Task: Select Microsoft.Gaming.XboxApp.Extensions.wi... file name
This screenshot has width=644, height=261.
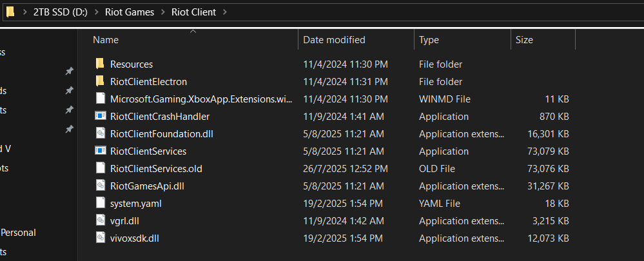Action: click(x=201, y=99)
